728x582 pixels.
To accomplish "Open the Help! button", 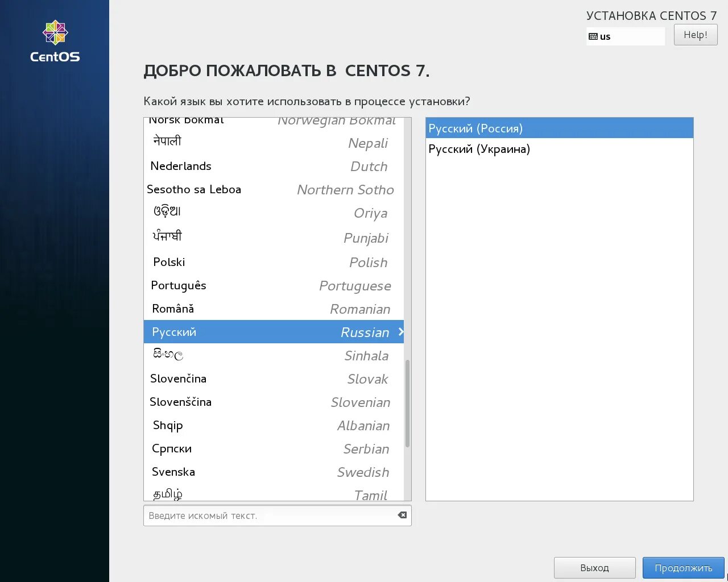I will coord(696,35).
